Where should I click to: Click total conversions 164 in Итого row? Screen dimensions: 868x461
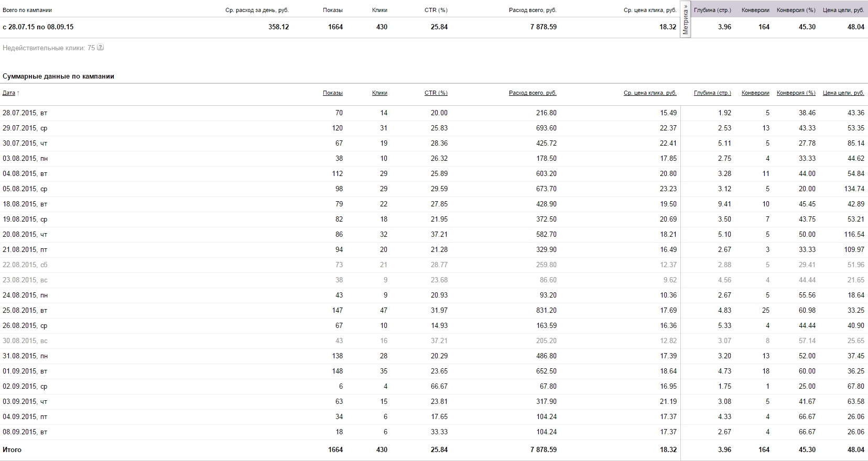click(x=764, y=449)
